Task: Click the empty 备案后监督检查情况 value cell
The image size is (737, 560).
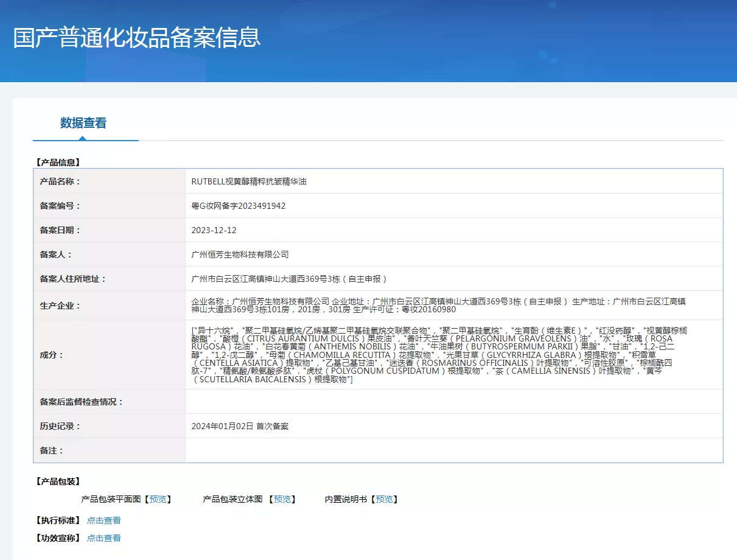Action: point(453,402)
